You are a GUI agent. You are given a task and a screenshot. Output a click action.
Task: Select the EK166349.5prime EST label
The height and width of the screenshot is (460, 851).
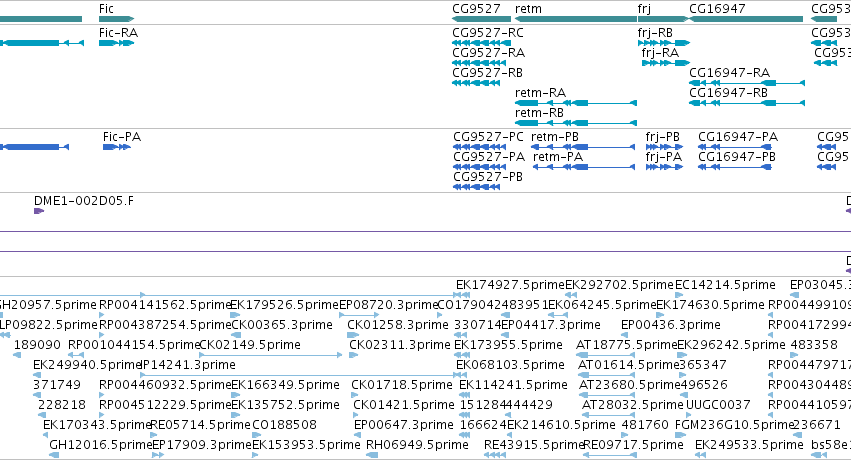click(285, 385)
